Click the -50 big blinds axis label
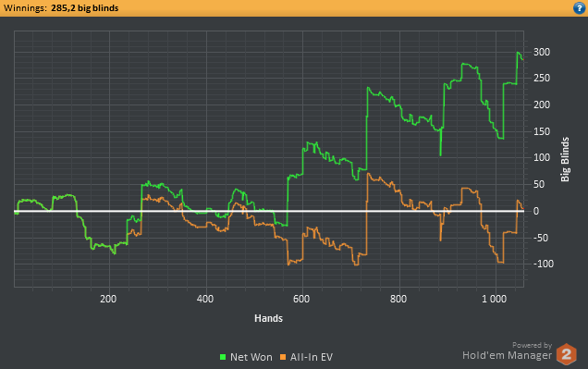This screenshot has height=369, width=588. 541,238
